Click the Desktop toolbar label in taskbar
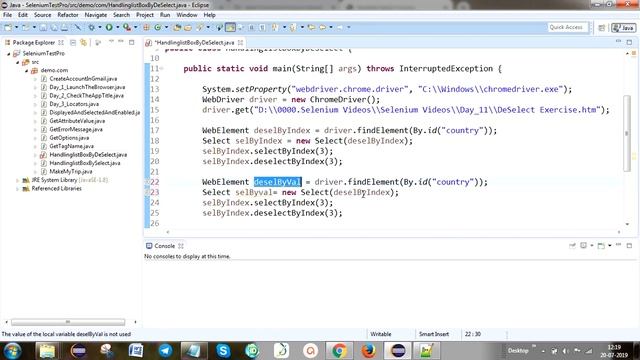The image size is (640, 360). (518, 351)
